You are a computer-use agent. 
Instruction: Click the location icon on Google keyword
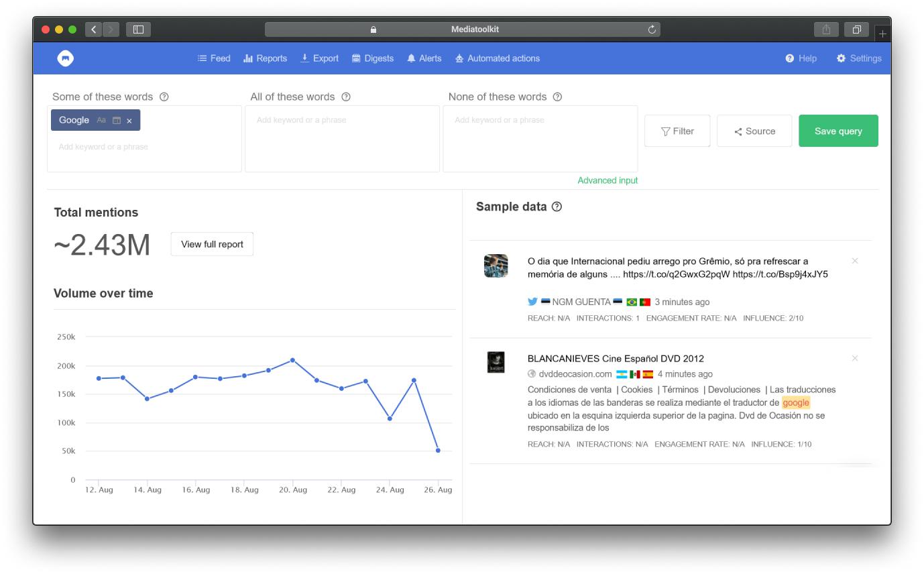pos(117,121)
